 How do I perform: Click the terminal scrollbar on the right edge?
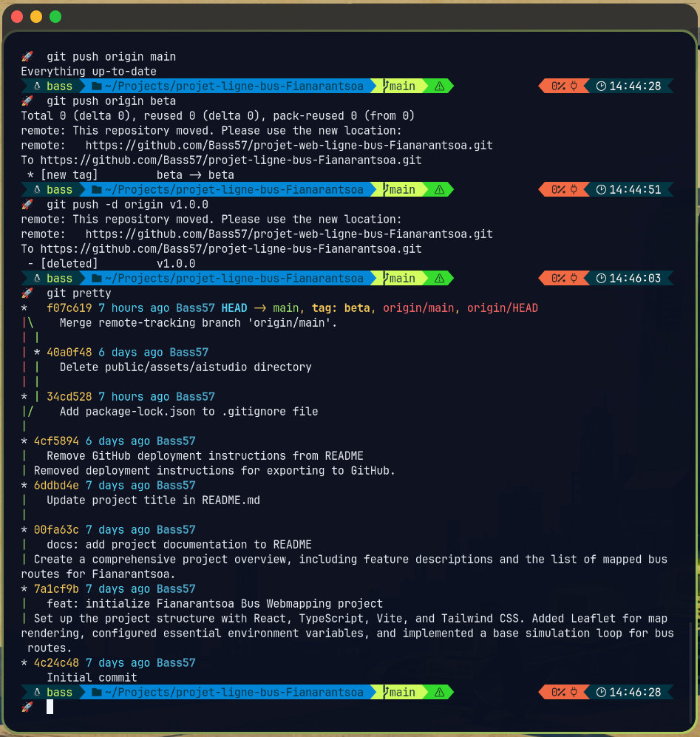690,672
